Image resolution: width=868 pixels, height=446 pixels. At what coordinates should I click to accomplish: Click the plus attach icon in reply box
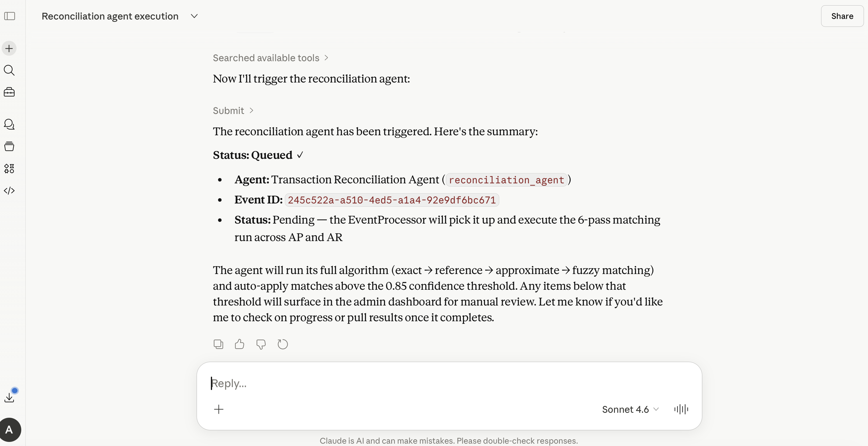(x=219, y=409)
